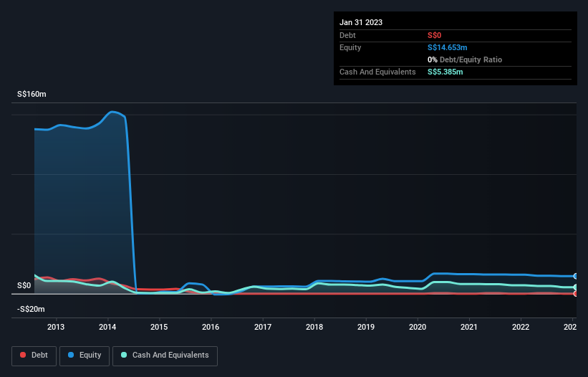Click the S$5.385m cash value in tooltip

(445, 72)
